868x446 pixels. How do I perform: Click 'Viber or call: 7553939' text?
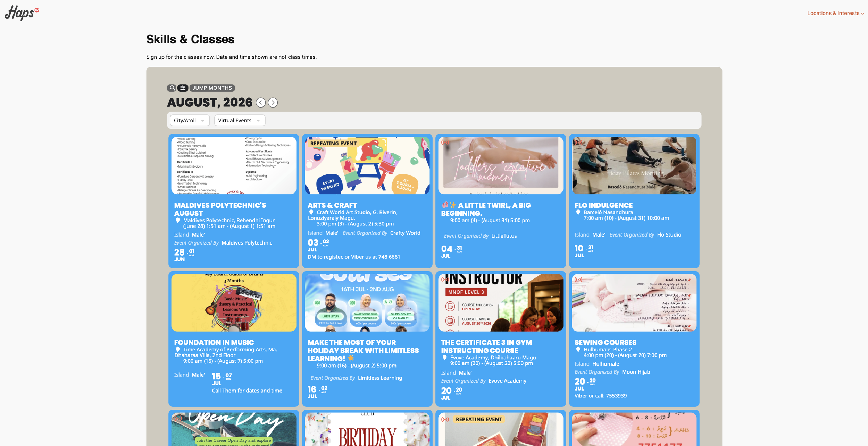pos(601,396)
